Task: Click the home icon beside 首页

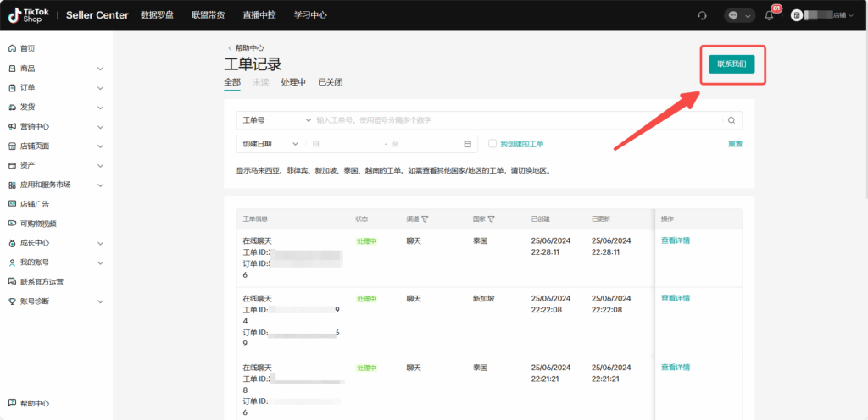Action: pyautogui.click(x=12, y=48)
